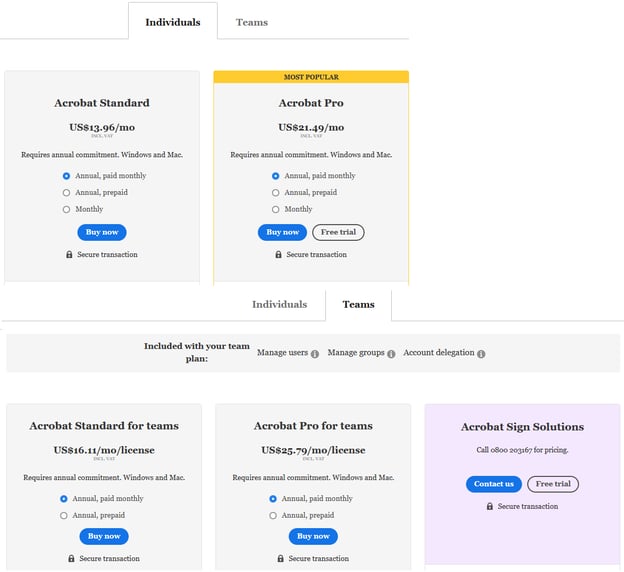624x572 pixels.
Task: Select Annual, prepaid for Acrobat Standard
Action: [66, 193]
